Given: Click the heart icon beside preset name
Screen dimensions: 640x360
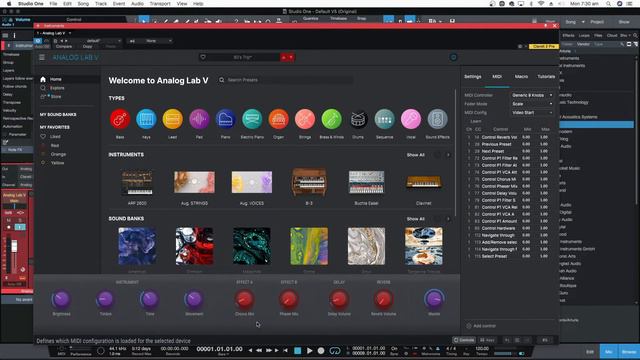Looking at the screenshot, I should [203, 57].
